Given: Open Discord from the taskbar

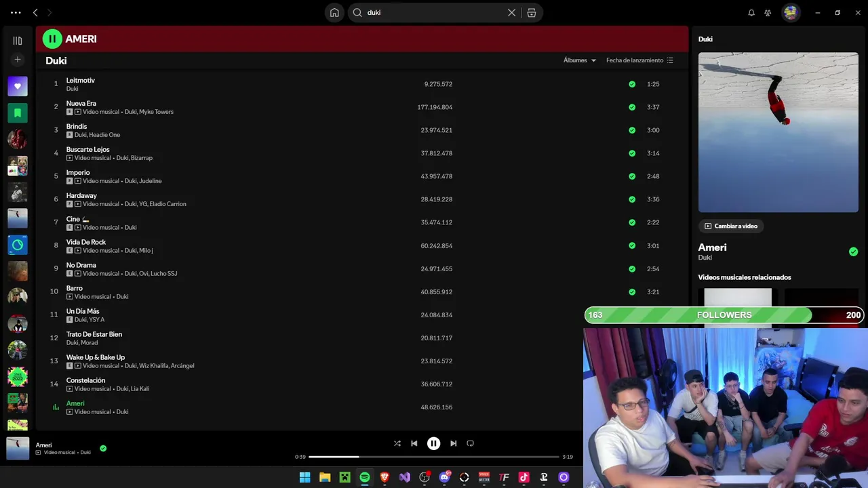Looking at the screenshot, I should click(444, 477).
